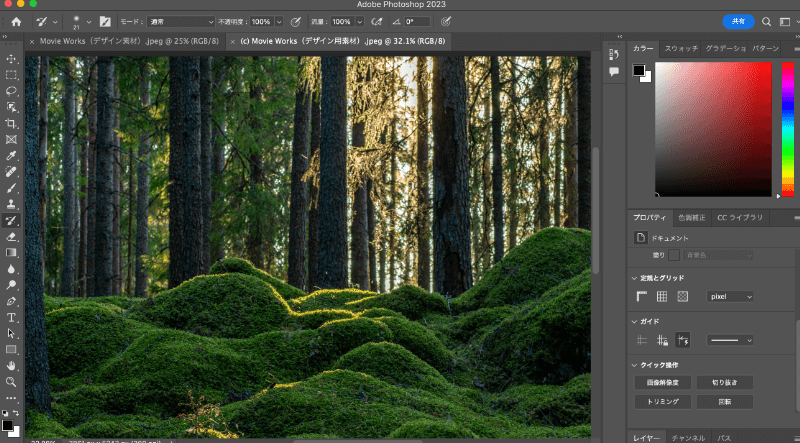Select the Horizontal Type tool

(11, 317)
